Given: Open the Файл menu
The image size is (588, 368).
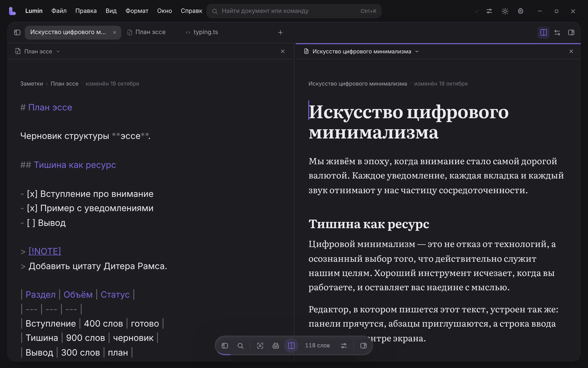Looking at the screenshot, I should [59, 11].
